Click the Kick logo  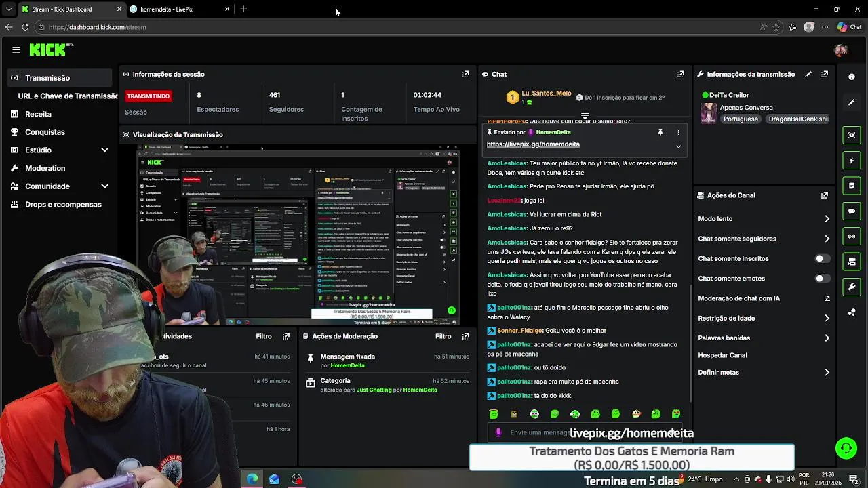(x=51, y=49)
